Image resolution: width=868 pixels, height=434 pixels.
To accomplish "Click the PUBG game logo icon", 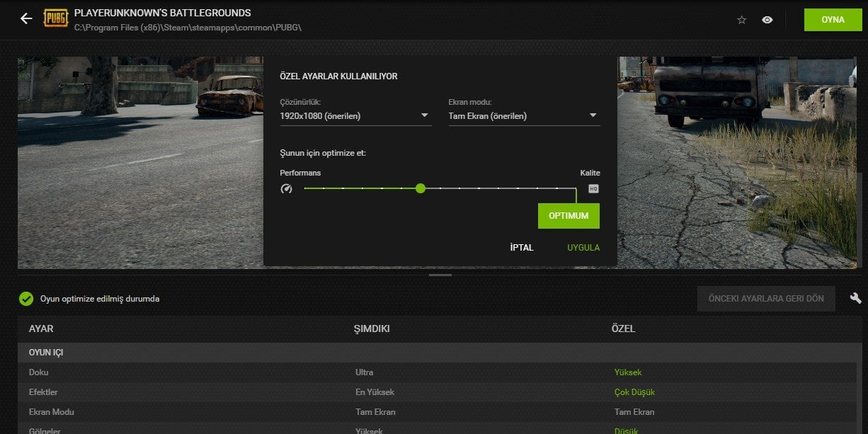I will click(x=55, y=18).
